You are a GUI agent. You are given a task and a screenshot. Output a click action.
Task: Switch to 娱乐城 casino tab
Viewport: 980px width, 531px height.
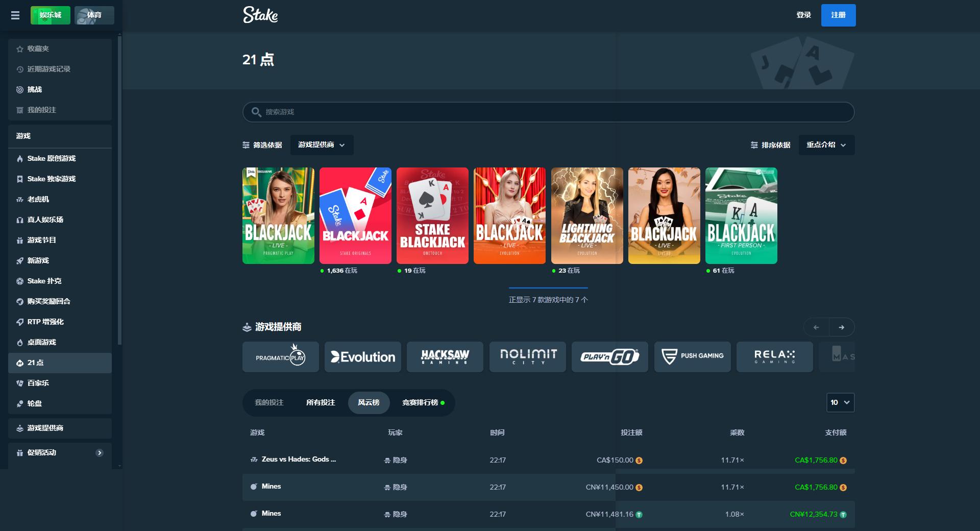(51, 15)
